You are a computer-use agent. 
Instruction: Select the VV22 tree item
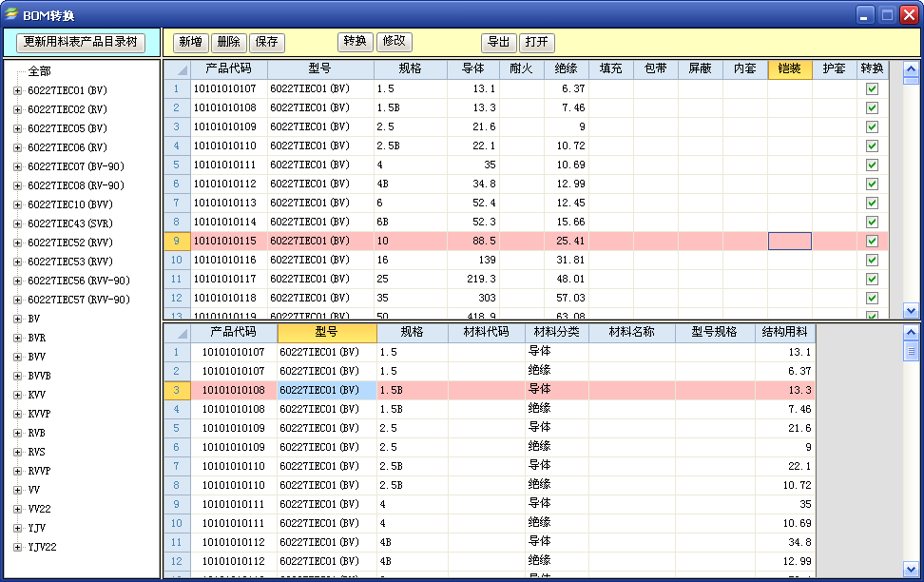[x=40, y=509]
